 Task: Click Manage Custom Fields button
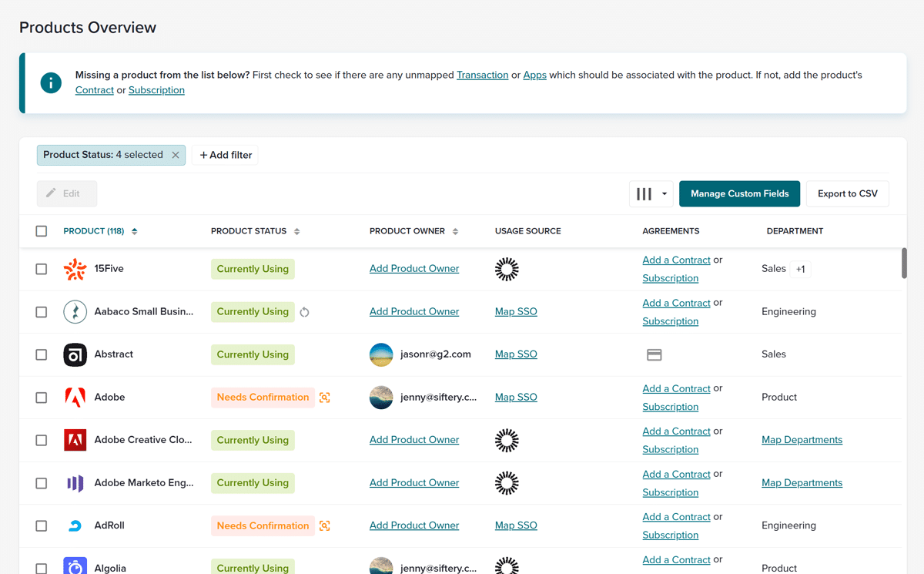(x=739, y=194)
